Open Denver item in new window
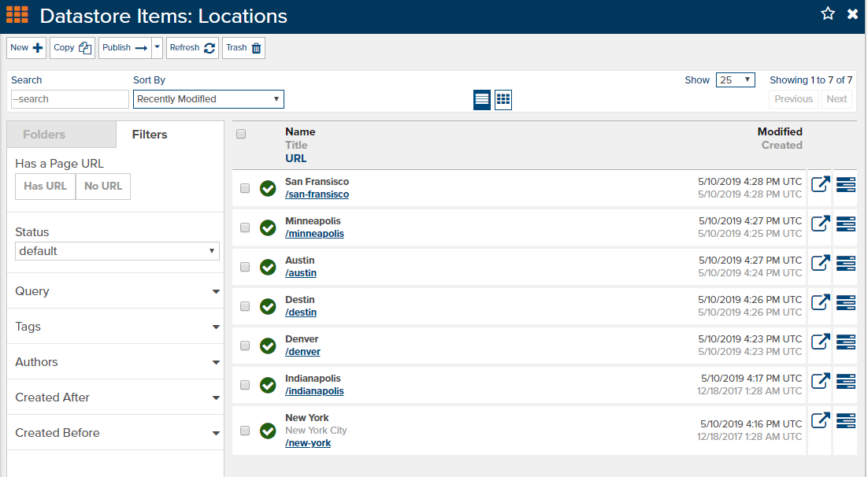 pyautogui.click(x=821, y=342)
